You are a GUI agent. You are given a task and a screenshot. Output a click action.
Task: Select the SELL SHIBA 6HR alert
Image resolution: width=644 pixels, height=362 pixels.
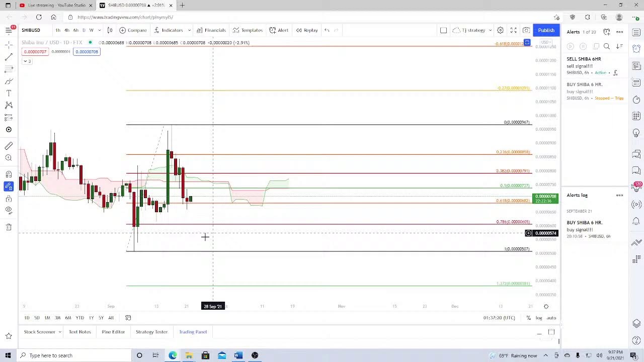click(x=595, y=66)
